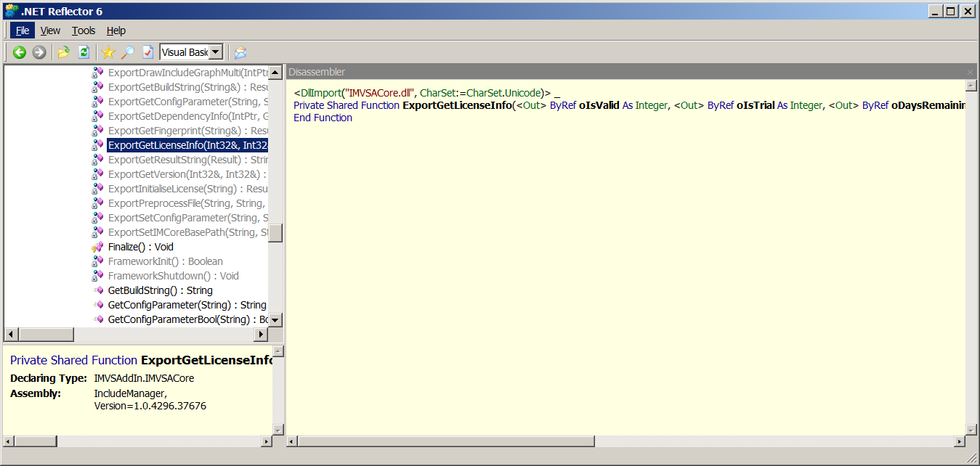Click the Disassembler horizontal scroll thumb
This screenshot has height=466, width=980.
(445, 441)
